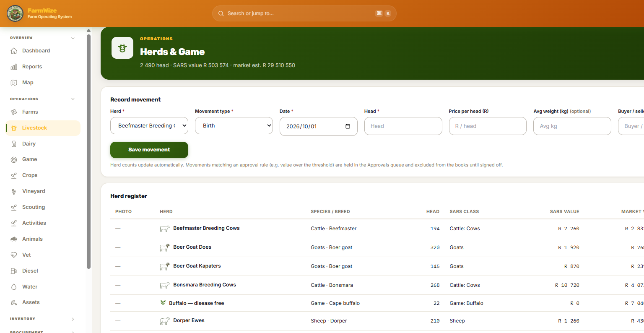Open the date picker calendar icon
644x333 pixels.
coord(348,126)
